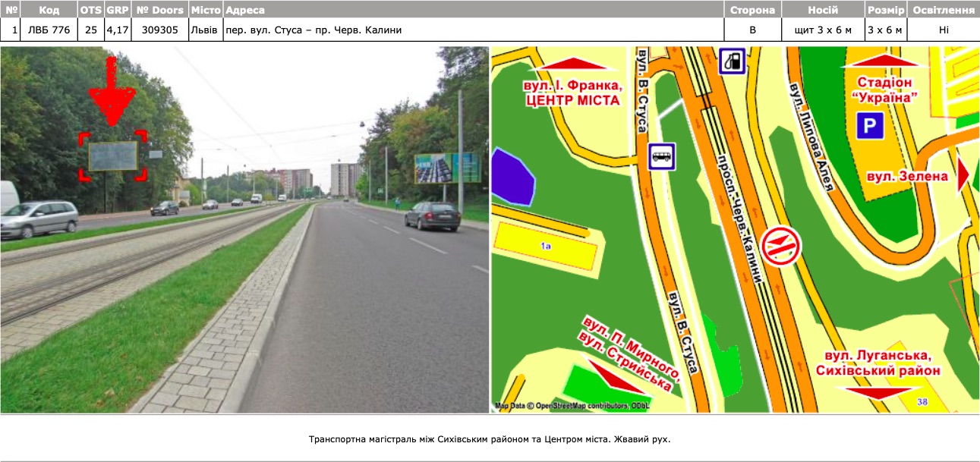This screenshot has height=462, width=980.
Task: Click building label 1a on map
Action: click(545, 246)
